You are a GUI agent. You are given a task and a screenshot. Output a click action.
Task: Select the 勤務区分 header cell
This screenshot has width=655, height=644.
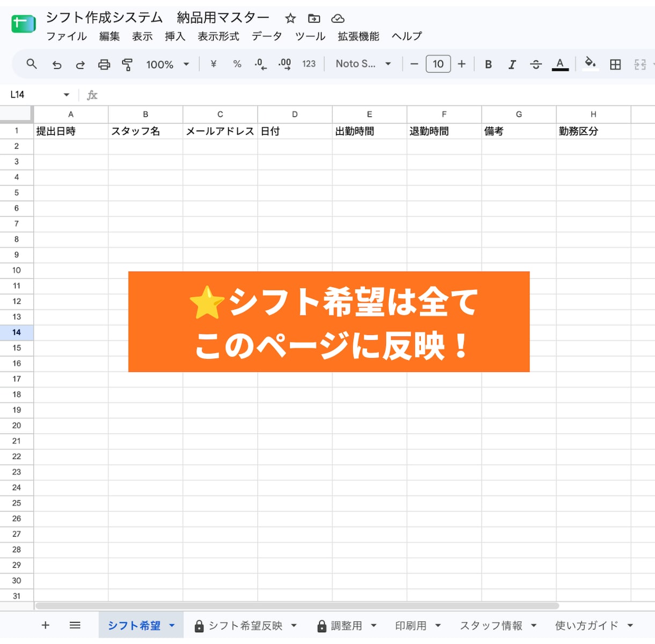pos(593,131)
